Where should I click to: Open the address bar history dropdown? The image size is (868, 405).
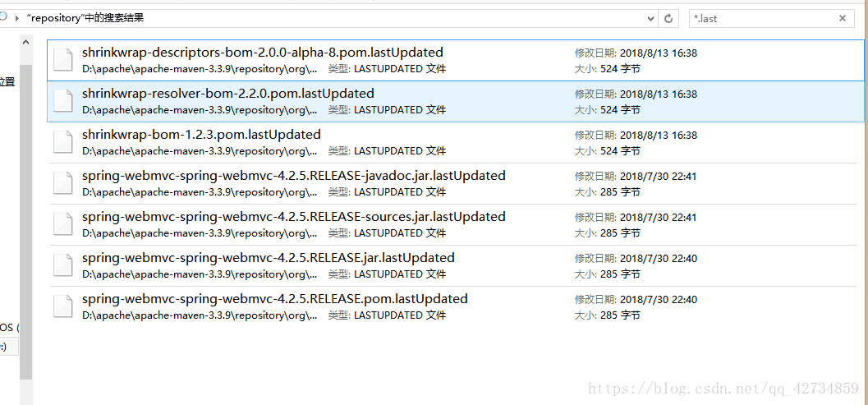650,18
